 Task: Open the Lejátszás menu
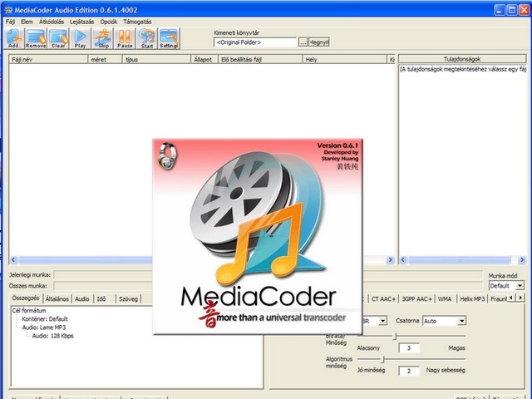point(81,22)
